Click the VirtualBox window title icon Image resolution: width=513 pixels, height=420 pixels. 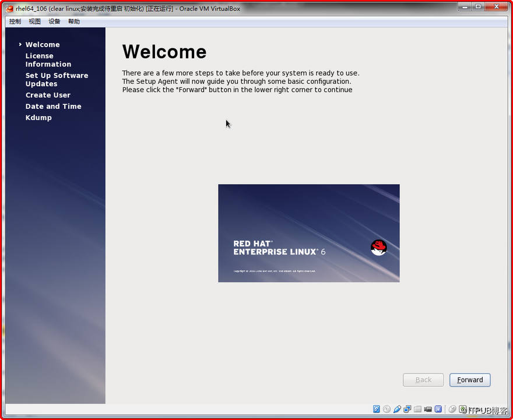[9, 9]
